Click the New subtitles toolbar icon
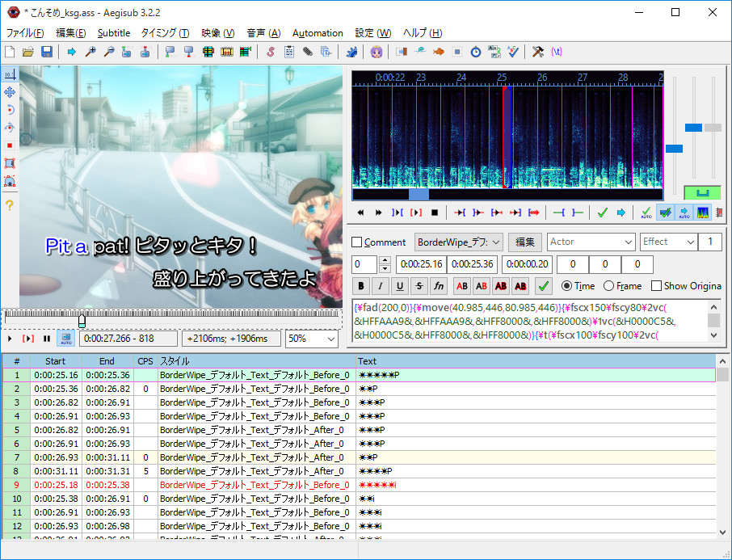The height and width of the screenshot is (560, 732). point(10,52)
